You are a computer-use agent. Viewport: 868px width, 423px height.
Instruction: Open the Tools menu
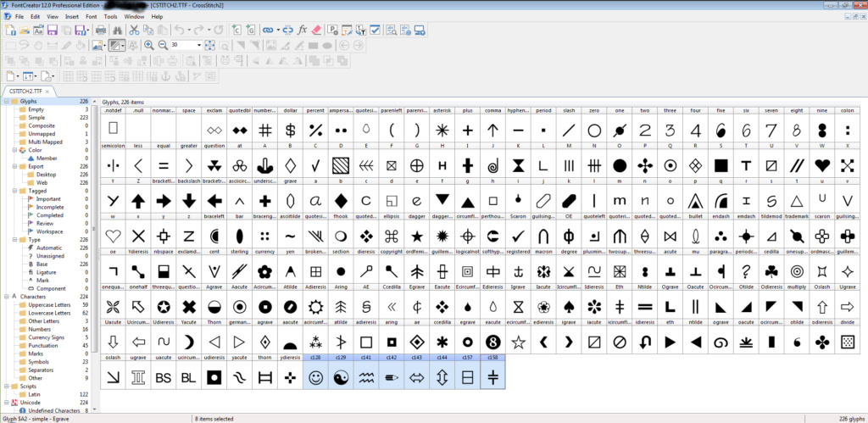[x=110, y=16]
